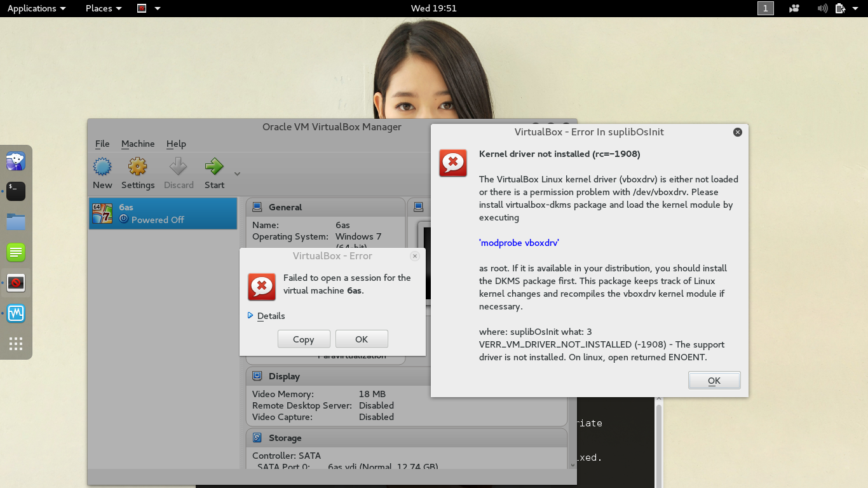The image size is (868, 488).
Task: Open the system monitor dock icon
Action: 16,313
